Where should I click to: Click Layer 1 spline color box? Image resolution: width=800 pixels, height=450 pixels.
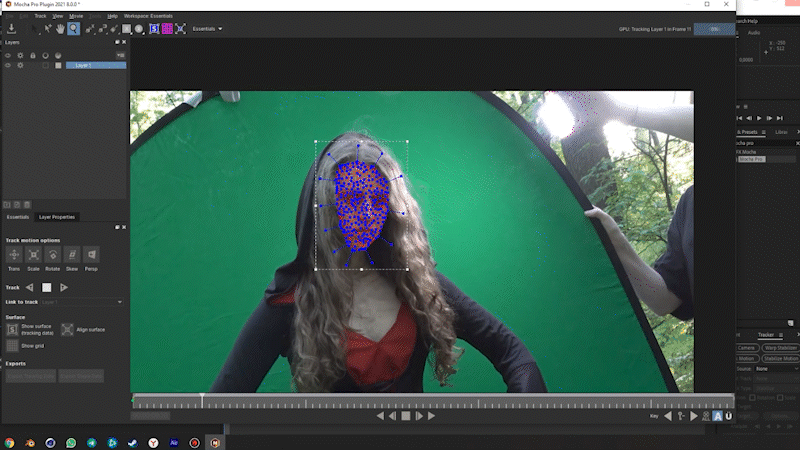45,65
